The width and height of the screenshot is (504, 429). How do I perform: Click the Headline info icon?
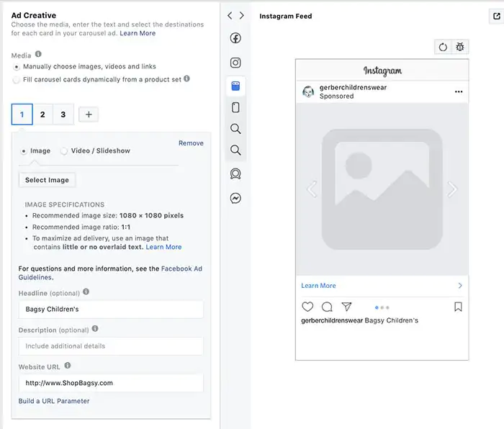[86, 292]
